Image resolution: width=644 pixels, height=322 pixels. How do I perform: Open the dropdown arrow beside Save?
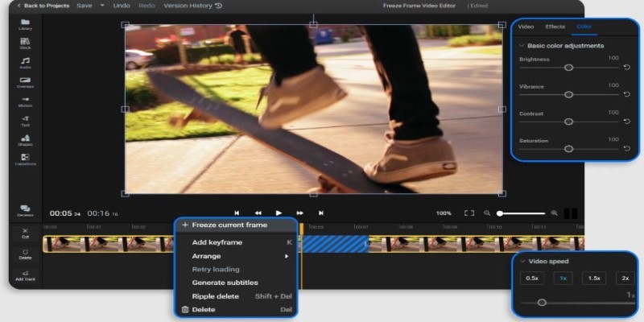tap(102, 6)
